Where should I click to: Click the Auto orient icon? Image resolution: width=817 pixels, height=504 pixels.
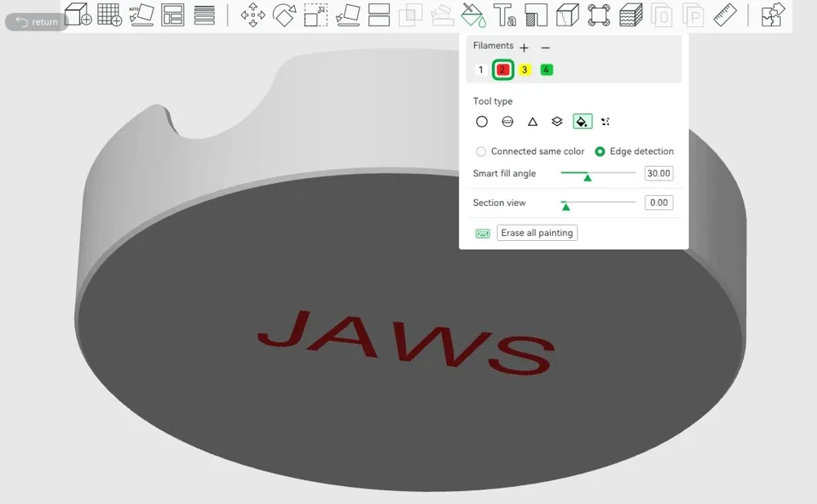pos(141,15)
